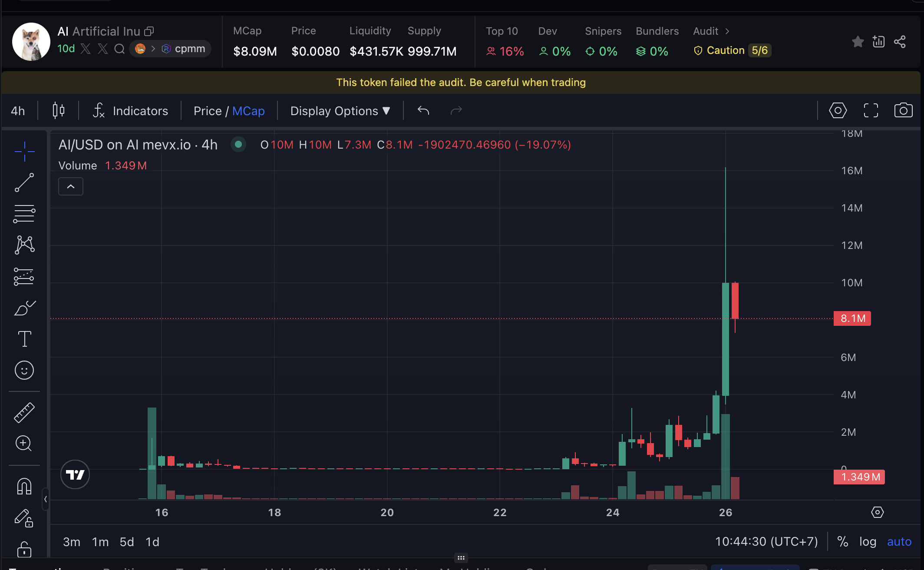Select the Text annotation tool
This screenshot has height=570, width=924.
tap(24, 339)
